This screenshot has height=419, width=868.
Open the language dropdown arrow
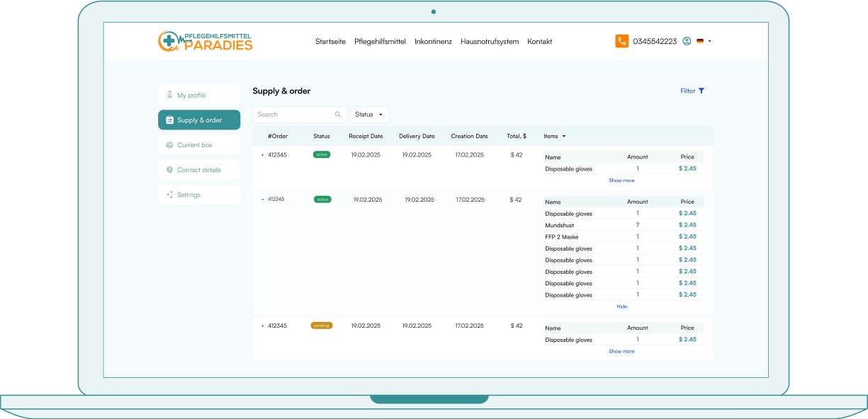(709, 41)
